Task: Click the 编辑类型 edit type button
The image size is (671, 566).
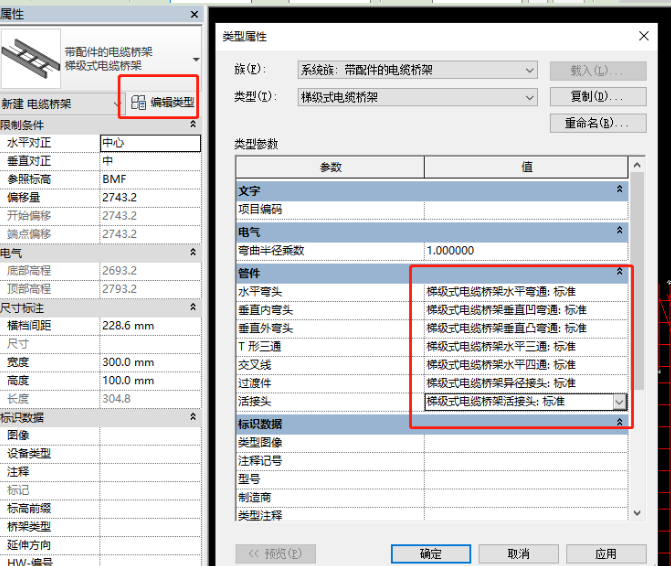Action: point(162,102)
